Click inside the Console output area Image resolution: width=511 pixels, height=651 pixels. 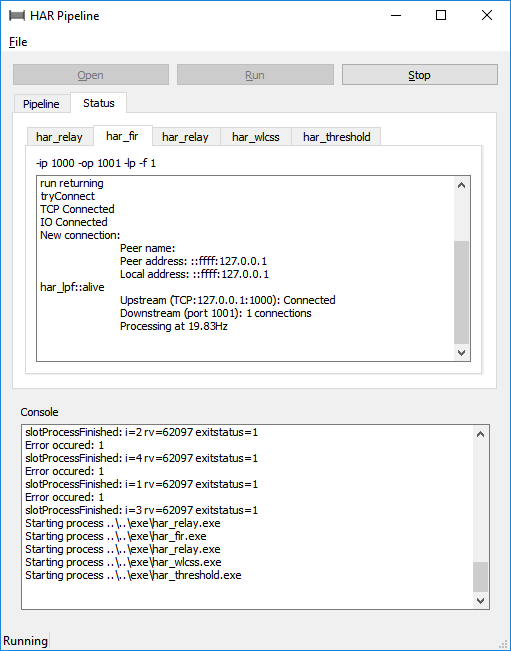247,517
